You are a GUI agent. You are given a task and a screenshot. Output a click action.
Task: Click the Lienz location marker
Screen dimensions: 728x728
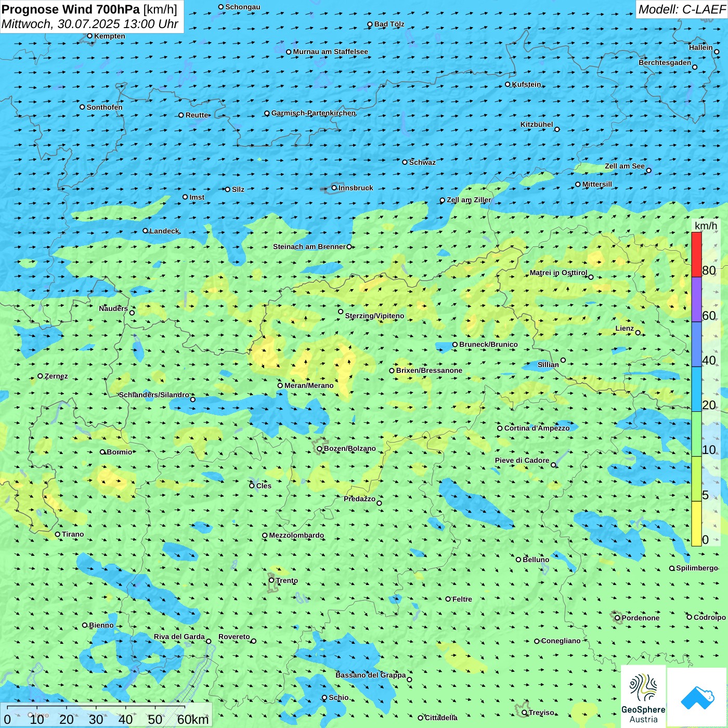[638, 332]
